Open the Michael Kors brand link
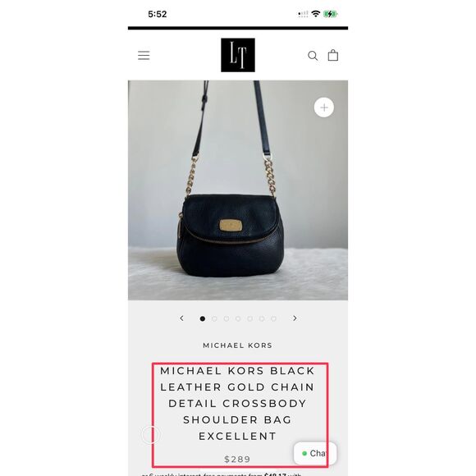This screenshot has height=476, width=476. click(x=238, y=346)
